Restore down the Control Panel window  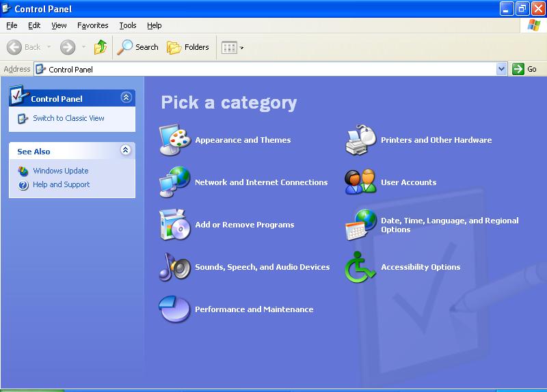pos(522,9)
